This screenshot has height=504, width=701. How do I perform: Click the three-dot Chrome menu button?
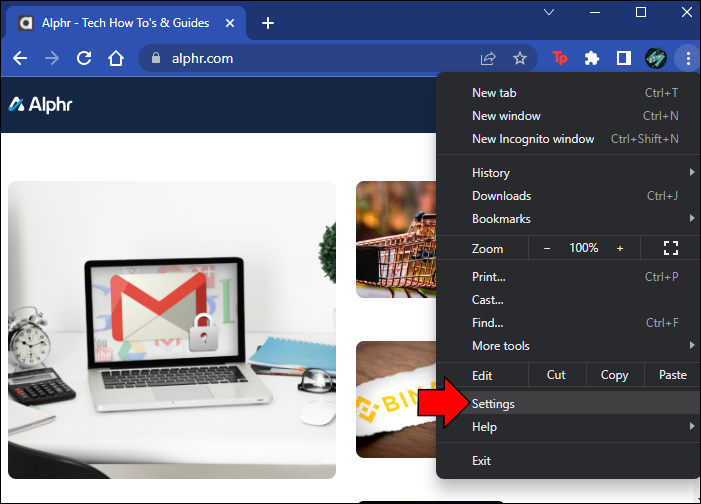[688, 58]
